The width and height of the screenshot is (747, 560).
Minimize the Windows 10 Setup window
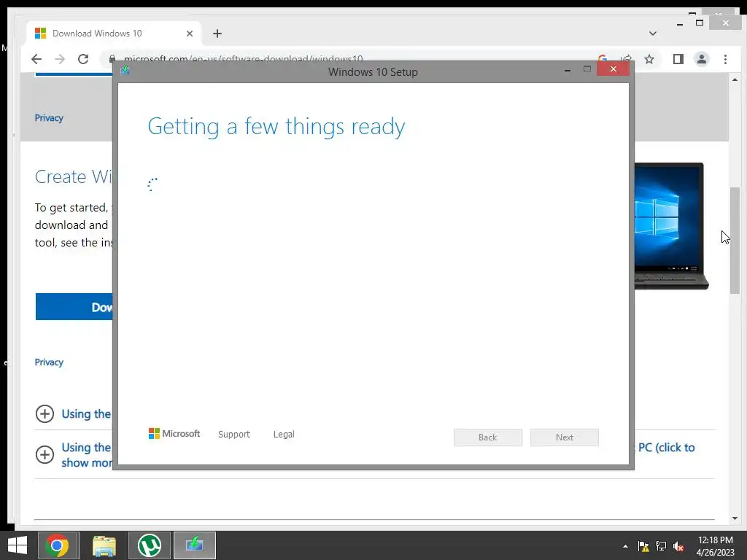coord(568,70)
